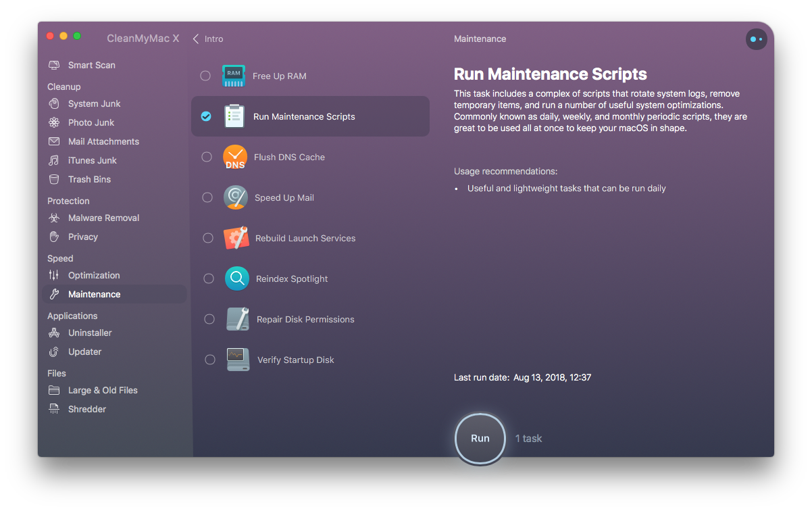Viewport: 812px width, 511px height.
Task: Click the round Run button
Action: pyautogui.click(x=480, y=438)
